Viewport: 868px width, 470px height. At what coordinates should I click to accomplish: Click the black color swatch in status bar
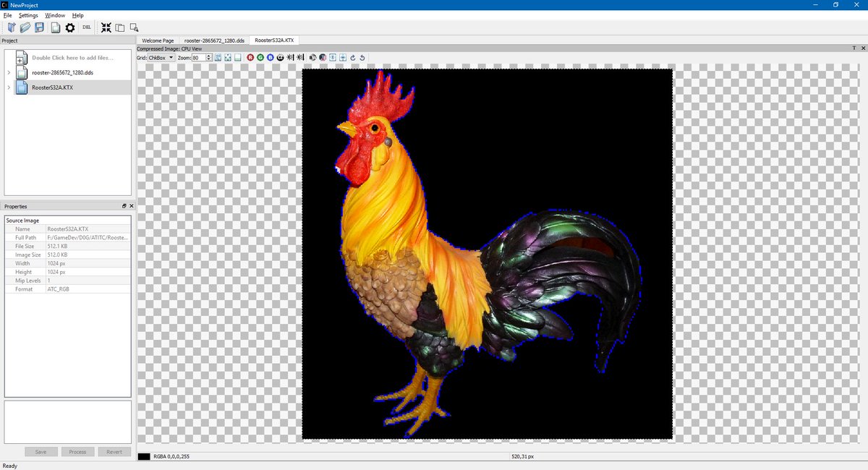(x=144, y=456)
